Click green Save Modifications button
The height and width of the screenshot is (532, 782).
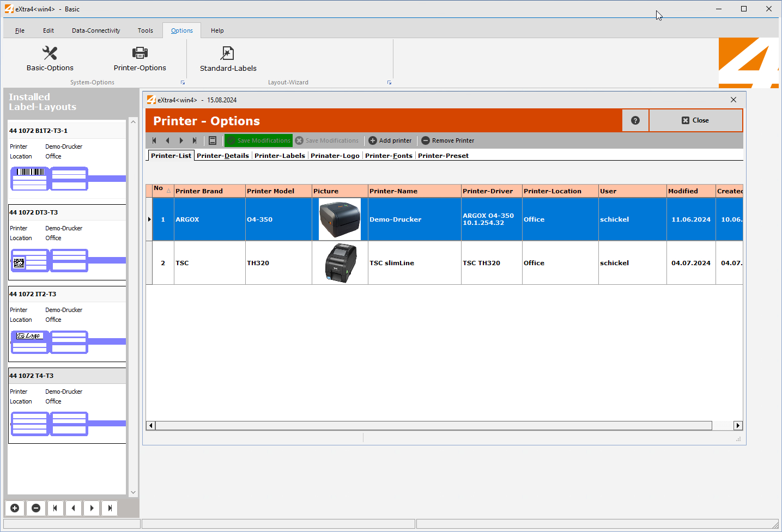(259, 140)
